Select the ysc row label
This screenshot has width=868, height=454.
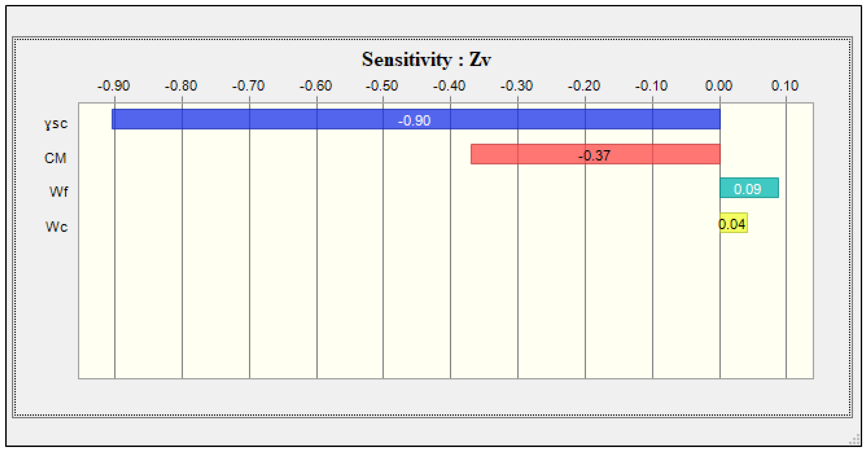pyautogui.click(x=56, y=123)
